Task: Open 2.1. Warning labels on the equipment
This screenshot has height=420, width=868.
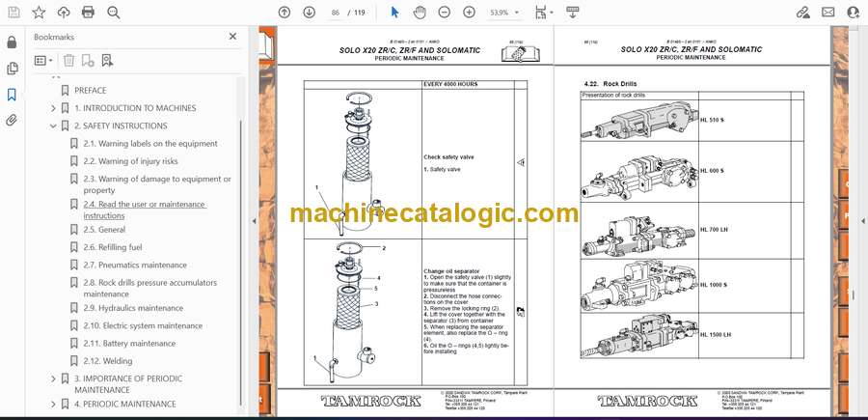Action: click(150, 144)
